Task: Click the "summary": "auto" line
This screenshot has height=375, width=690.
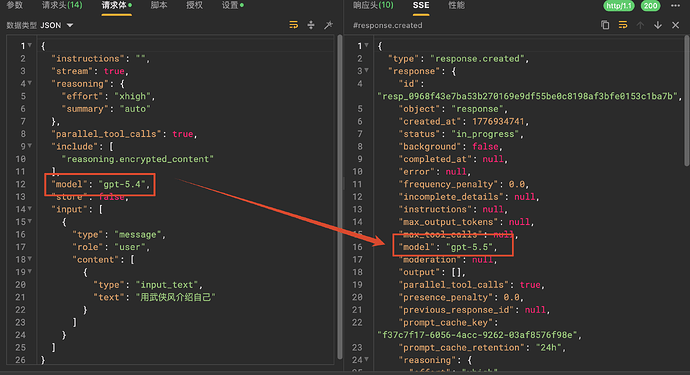Action: tap(106, 109)
